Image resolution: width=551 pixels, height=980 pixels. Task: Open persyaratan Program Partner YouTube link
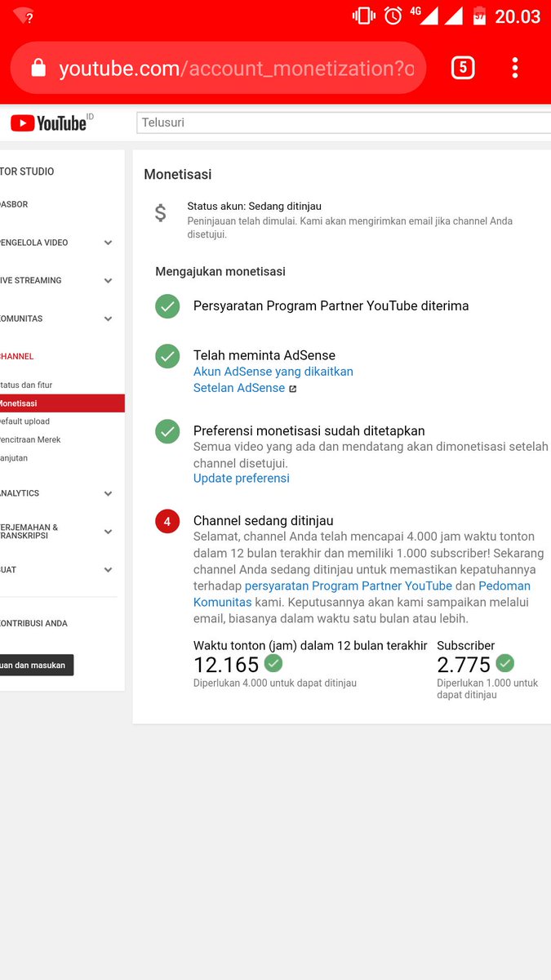point(349,586)
